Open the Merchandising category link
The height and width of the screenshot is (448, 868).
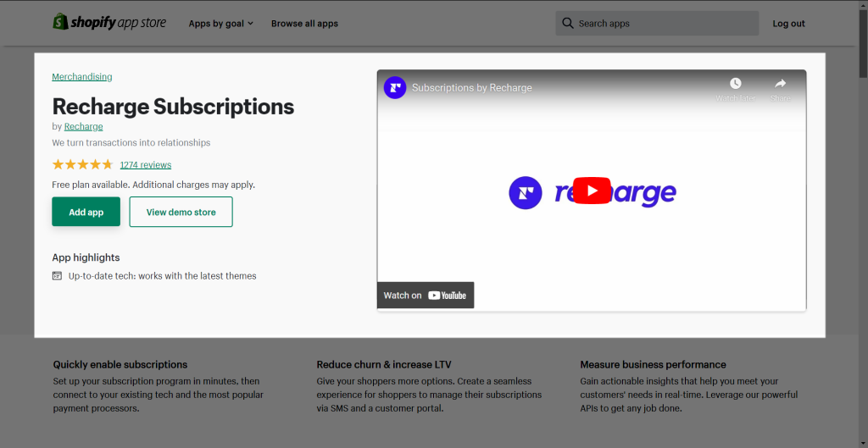click(x=82, y=77)
